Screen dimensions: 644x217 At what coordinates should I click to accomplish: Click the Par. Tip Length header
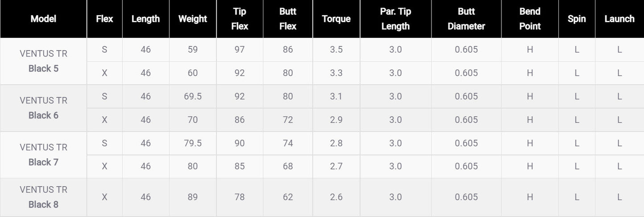click(395, 19)
